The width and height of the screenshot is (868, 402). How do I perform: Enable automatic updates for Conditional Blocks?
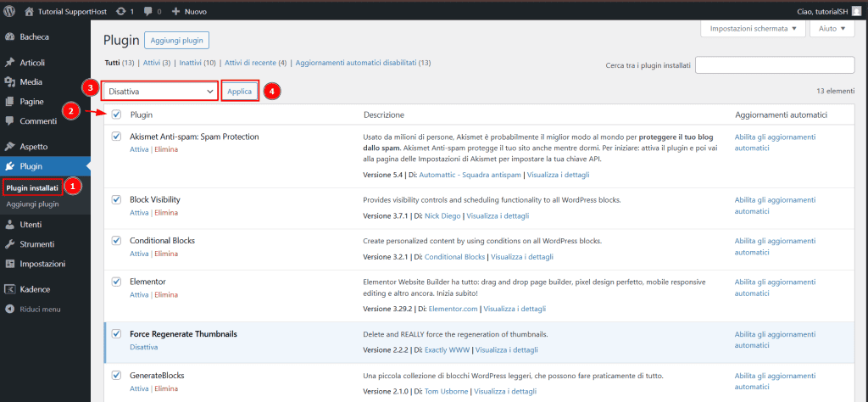(x=775, y=247)
